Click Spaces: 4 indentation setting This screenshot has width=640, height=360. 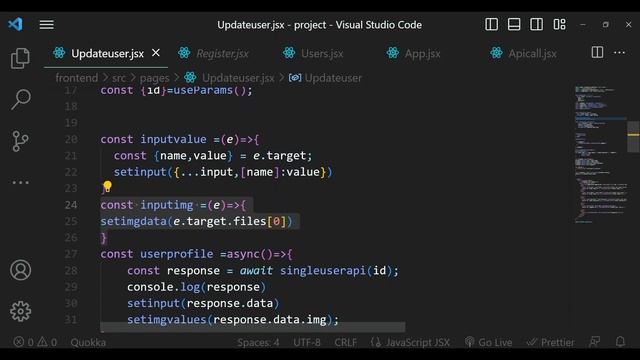258,342
